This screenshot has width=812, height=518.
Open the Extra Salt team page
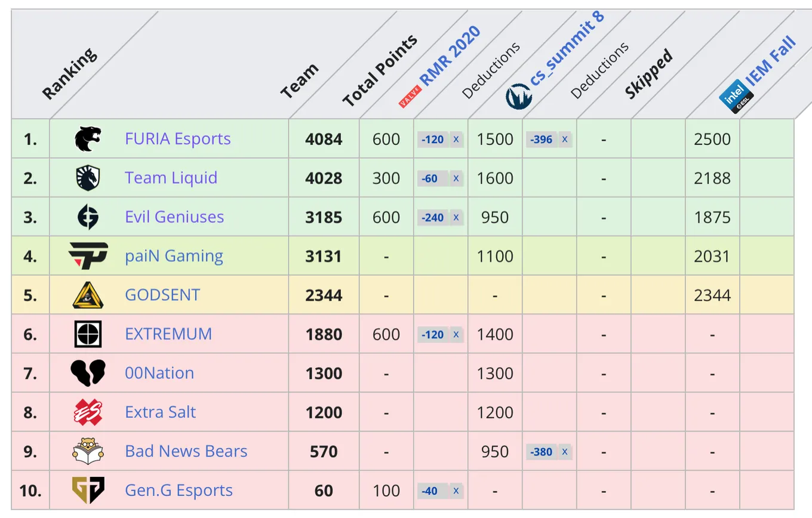[x=161, y=412]
